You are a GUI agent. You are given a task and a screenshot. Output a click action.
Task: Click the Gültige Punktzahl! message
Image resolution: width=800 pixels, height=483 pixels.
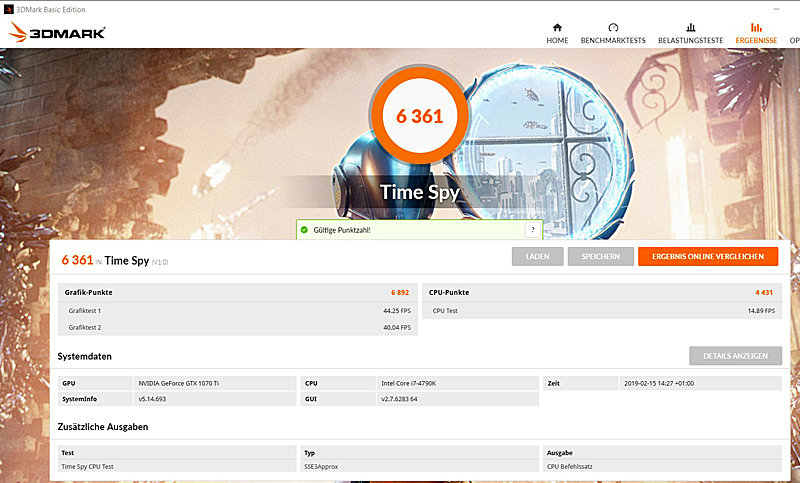coord(342,230)
